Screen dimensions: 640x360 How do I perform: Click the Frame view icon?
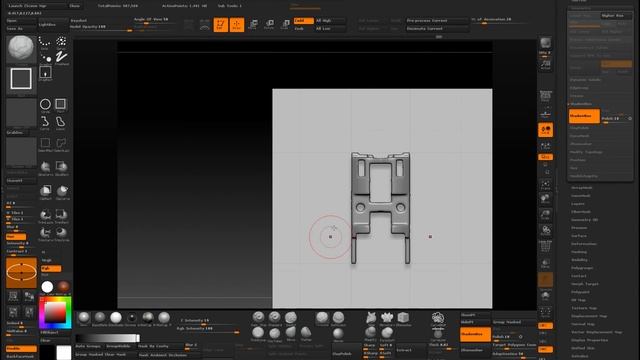click(x=545, y=185)
